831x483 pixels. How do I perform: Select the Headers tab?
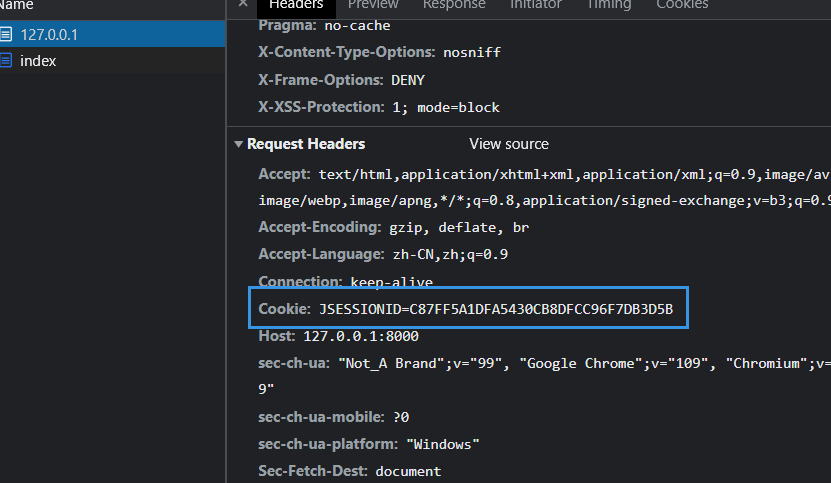(296, 5)
